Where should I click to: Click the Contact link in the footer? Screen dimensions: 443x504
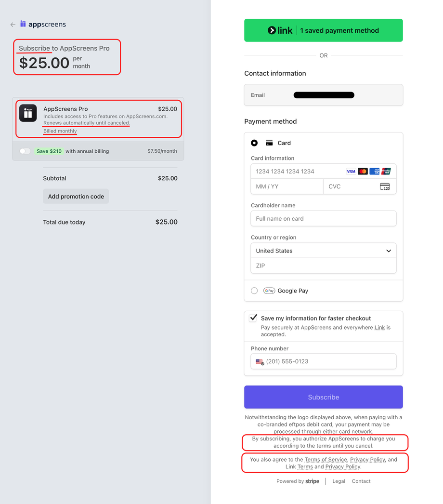(361, 481)
